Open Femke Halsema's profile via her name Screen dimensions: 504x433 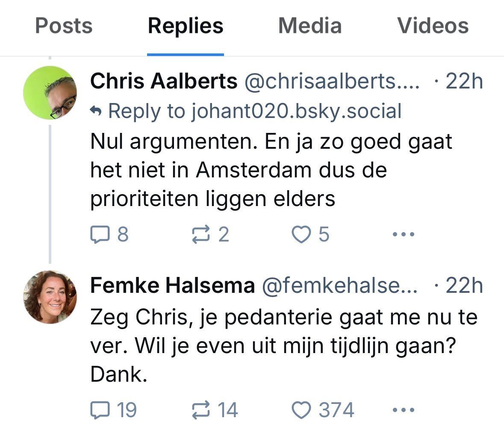[x=172, y=285]
